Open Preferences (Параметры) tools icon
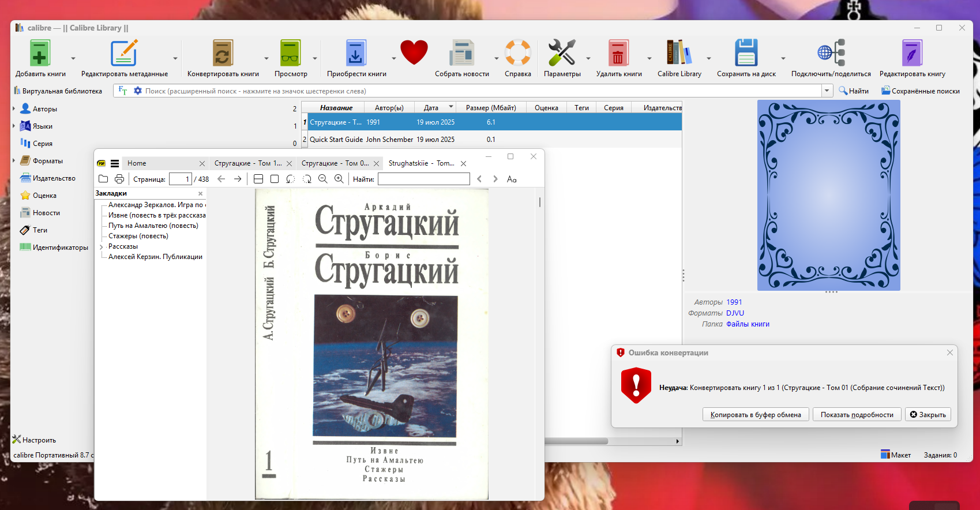This screenshot has width=980, height=510. pyautogui.click(x=562, y=53)
